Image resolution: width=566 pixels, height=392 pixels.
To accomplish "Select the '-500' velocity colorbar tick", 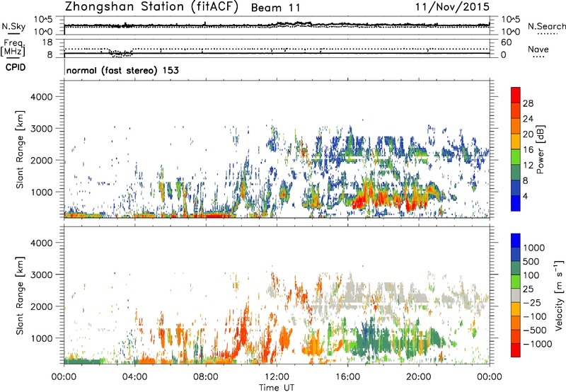I will point(535,330).
